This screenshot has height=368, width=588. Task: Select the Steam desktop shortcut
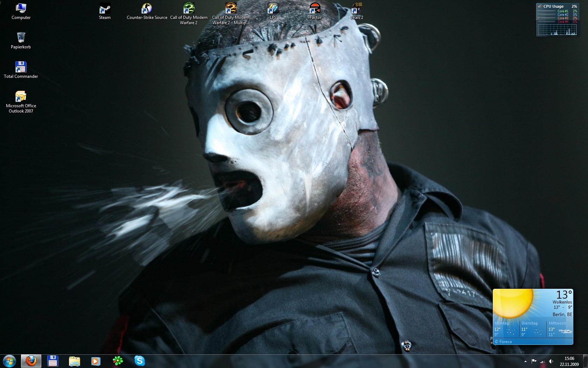[x=105, y=11]
